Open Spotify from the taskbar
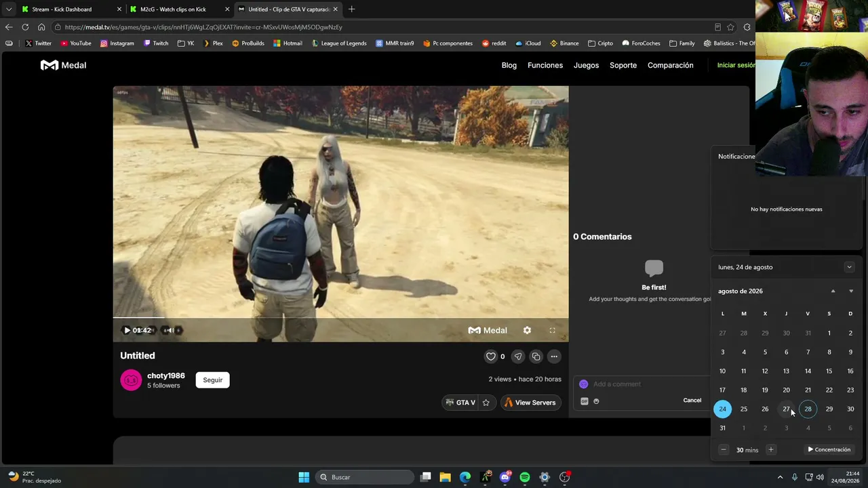 tap(525, 477)
